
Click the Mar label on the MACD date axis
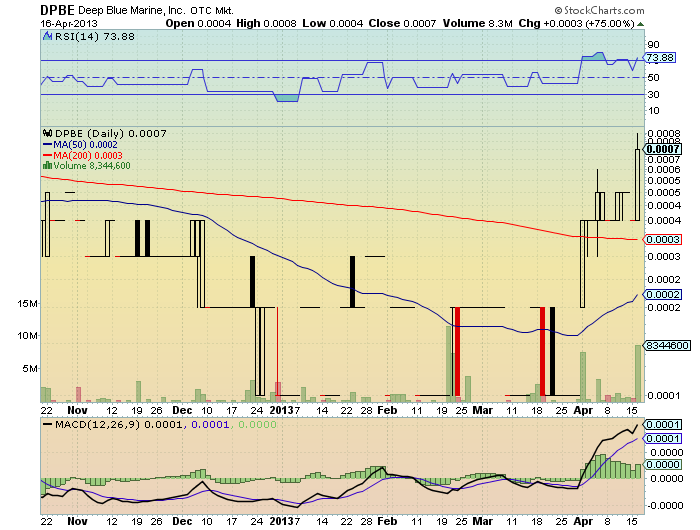pyautogui.click(x=483, y=521)
